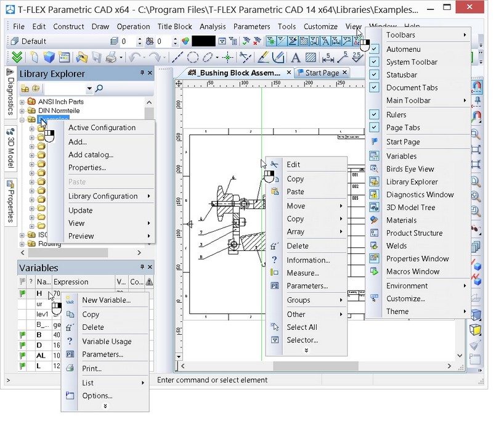Click the search magnifier in Library Explorer
This screenshot has width=504, height=423.
99,88
